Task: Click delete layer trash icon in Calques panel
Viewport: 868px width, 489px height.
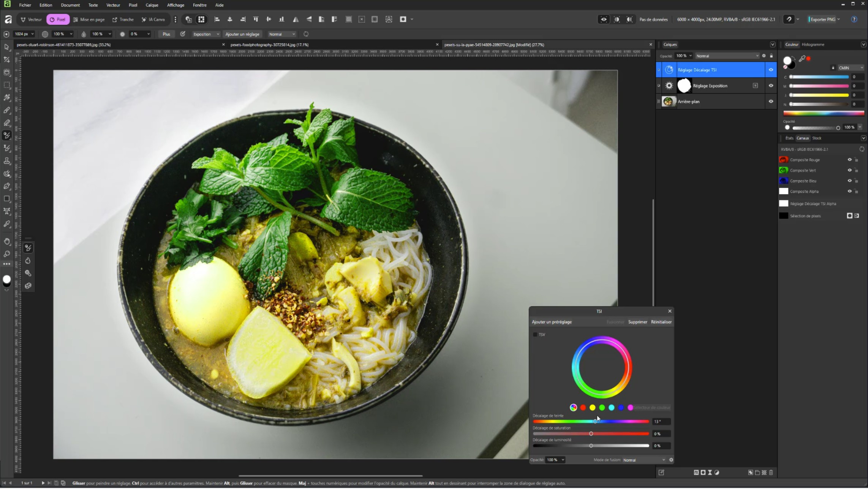Action: click(x=771, y=473)
